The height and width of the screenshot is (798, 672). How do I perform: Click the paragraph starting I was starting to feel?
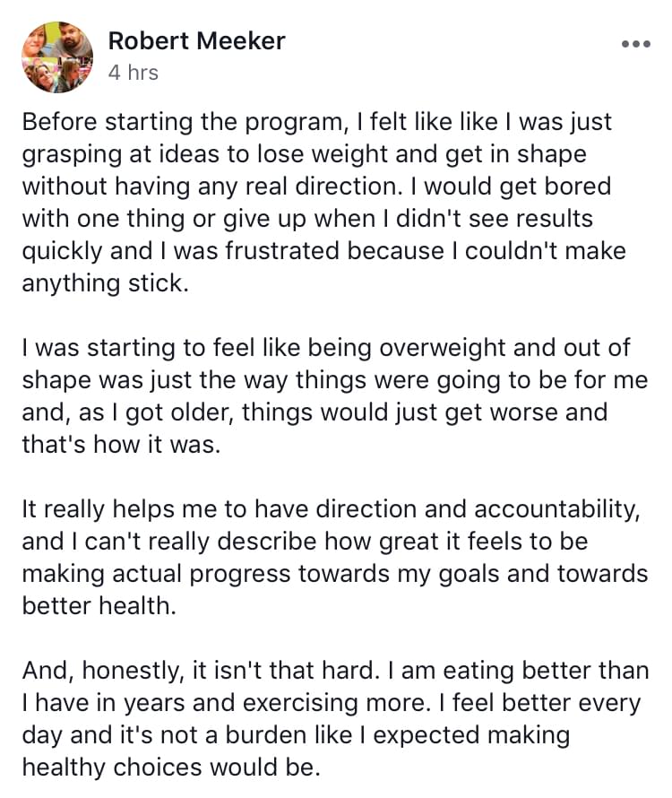(335, 395)
